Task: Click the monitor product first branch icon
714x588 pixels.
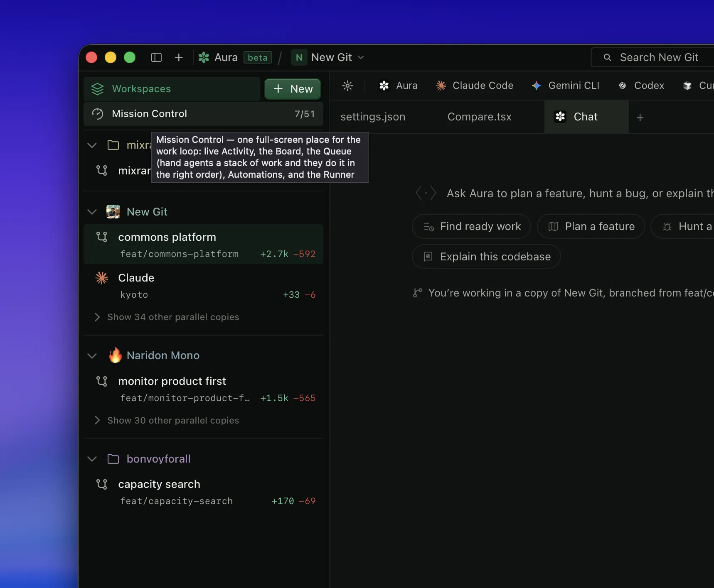Action: tap(102, 381)
